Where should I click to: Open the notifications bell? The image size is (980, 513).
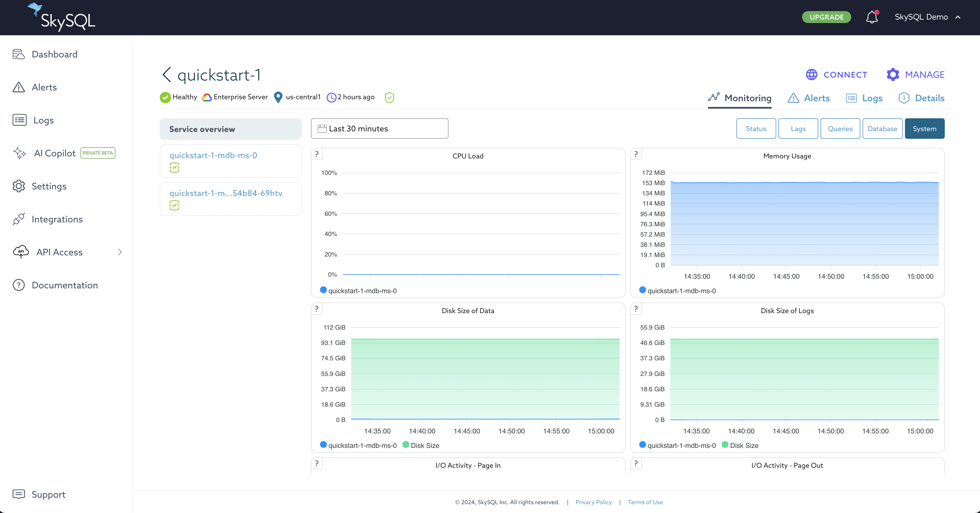pyautogui.click(x=871, y=17)
